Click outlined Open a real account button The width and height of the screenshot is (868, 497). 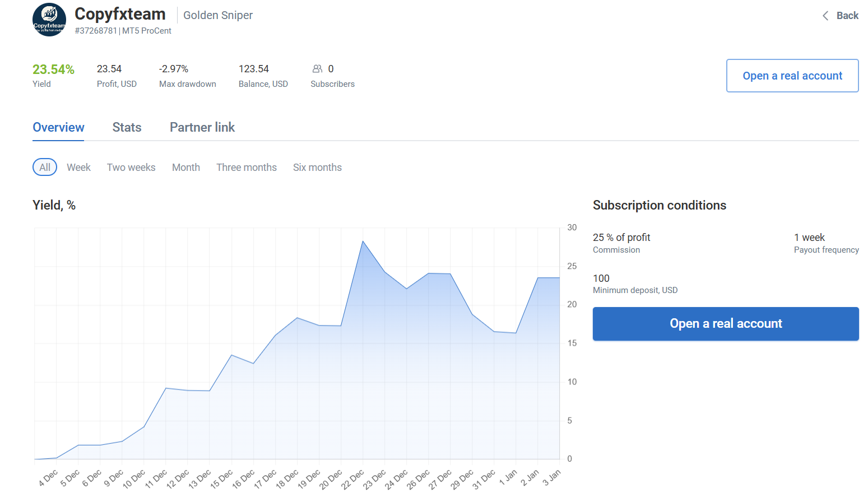pos(792,76)
